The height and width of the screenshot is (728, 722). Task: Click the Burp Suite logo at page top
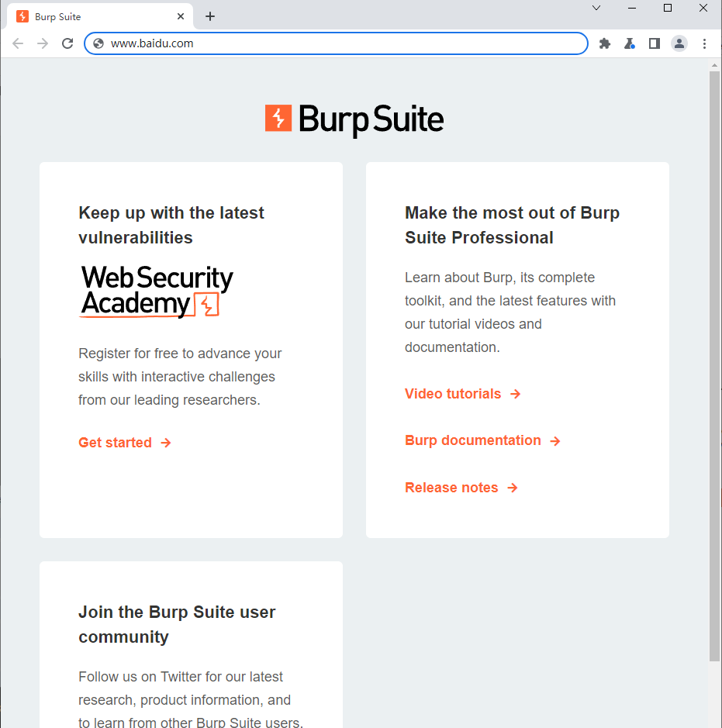click(354, 119)
